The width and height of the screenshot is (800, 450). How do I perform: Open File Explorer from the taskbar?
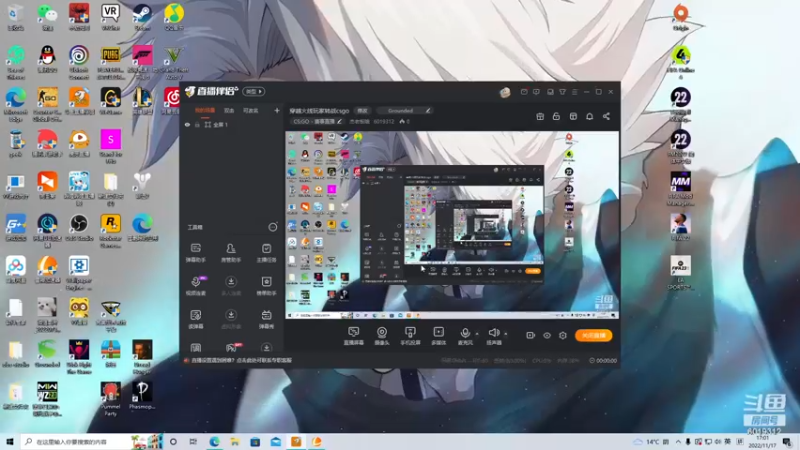(235, 442)
